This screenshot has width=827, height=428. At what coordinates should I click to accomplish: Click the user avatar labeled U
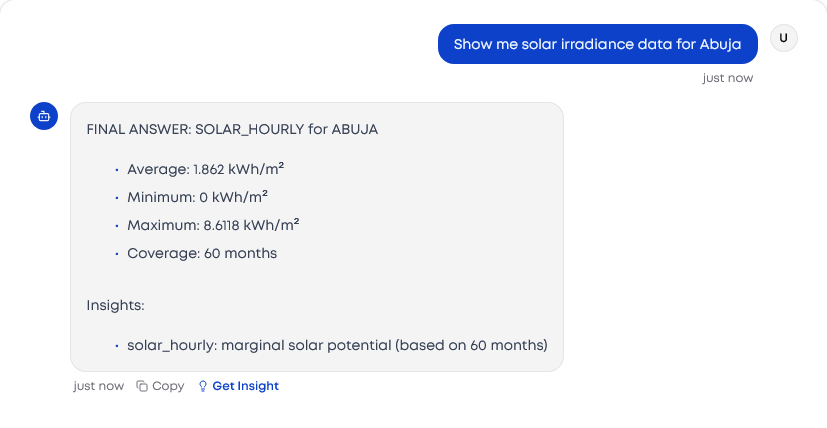pos(784,38)
